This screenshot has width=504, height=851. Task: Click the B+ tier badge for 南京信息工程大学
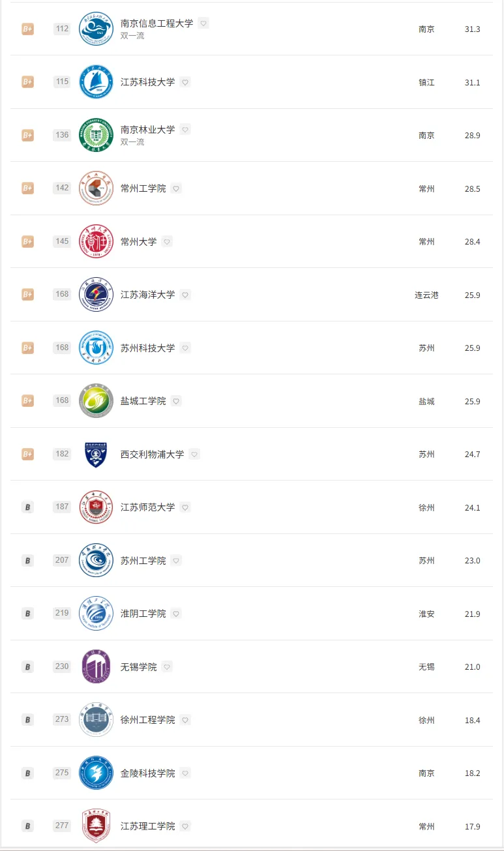[x=27, y=29]
